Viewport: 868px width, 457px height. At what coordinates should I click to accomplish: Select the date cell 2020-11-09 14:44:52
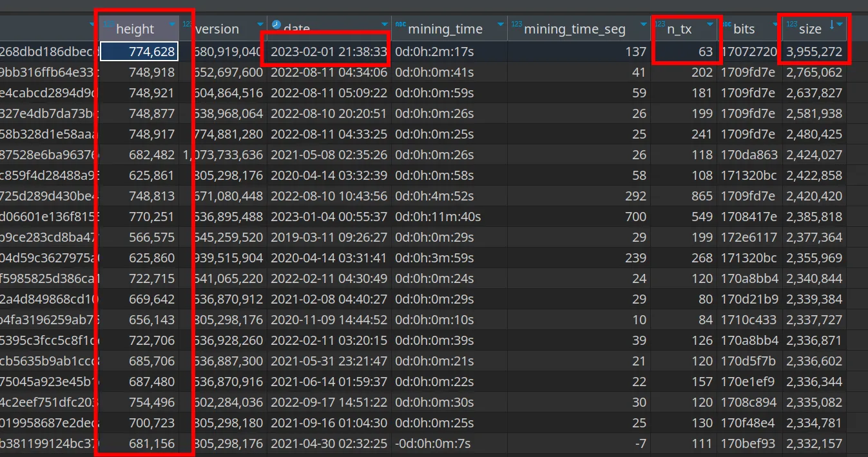click(x=329, y=320)
